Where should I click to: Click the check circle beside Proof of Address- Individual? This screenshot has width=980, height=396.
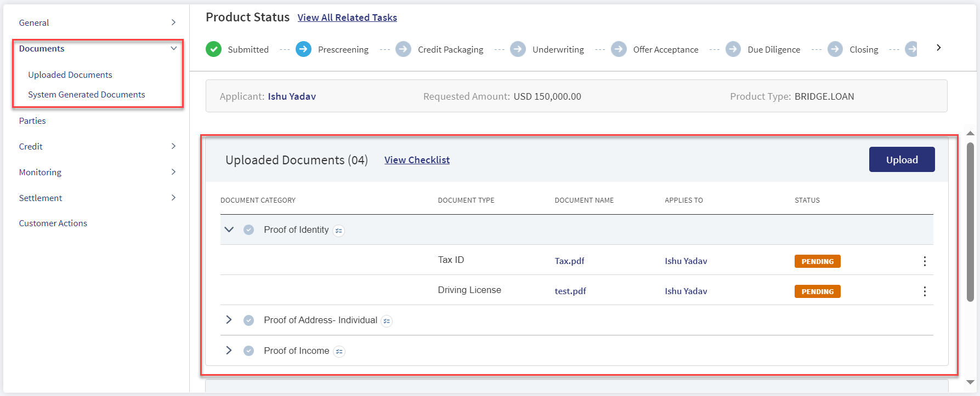[248, 320]
